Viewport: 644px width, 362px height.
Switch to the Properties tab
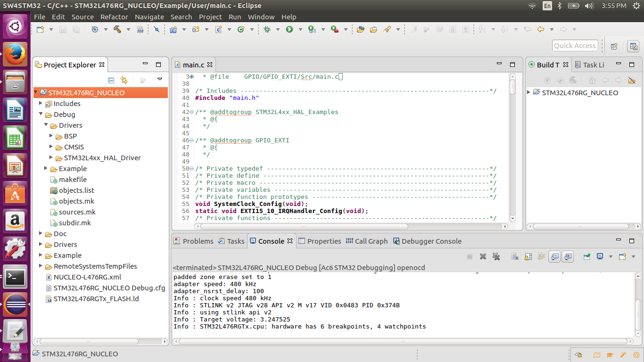tap(320, 241)
